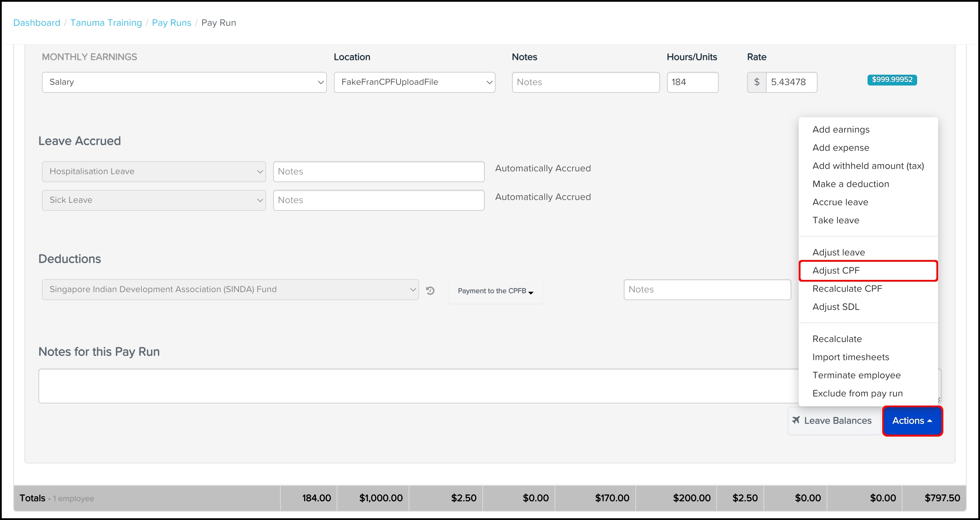The image size is (980, 520).
Task: Open the Payment to the CPFB dropdown
Action: click(x=495, y=291)
